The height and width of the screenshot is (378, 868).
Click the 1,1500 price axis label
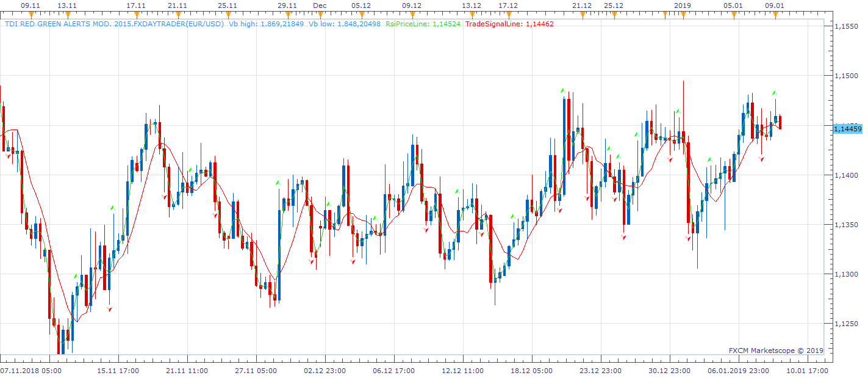pyautogui.click(x=846, y=76)
